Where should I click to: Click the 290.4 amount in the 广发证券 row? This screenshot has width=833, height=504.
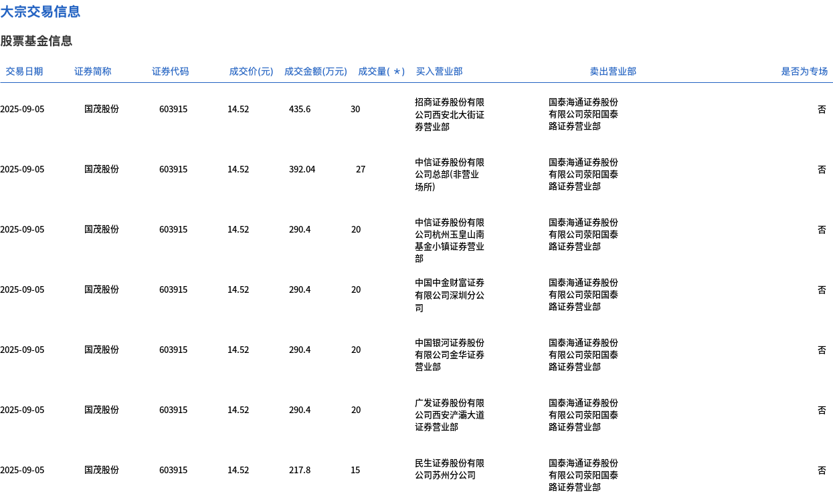click(x=300, y=410)
